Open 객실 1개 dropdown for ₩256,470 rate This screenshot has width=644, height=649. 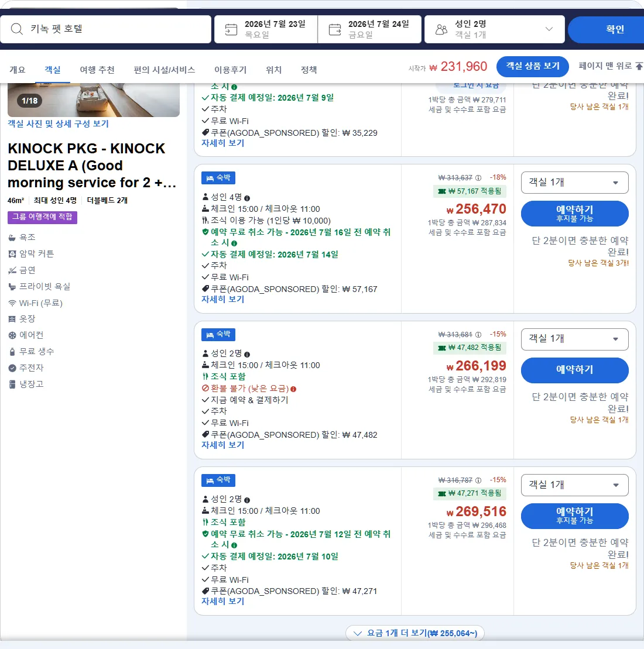[574, 183]
